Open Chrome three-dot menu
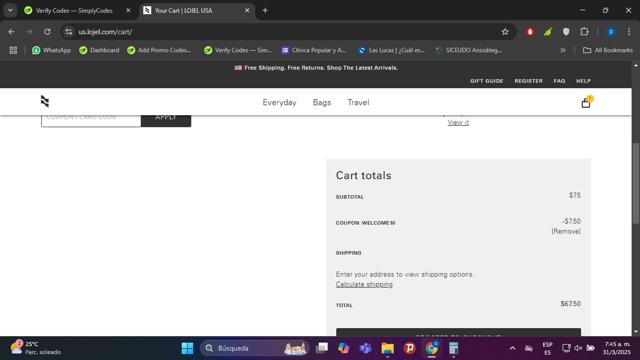The height and width of the screenshot is (360, 640). [629, 32]
